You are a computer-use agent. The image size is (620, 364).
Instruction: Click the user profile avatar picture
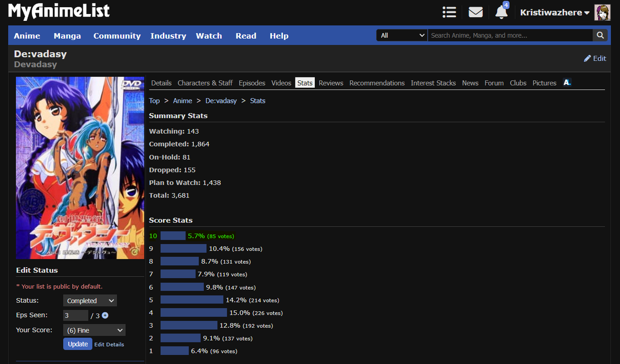click(603, 13)
